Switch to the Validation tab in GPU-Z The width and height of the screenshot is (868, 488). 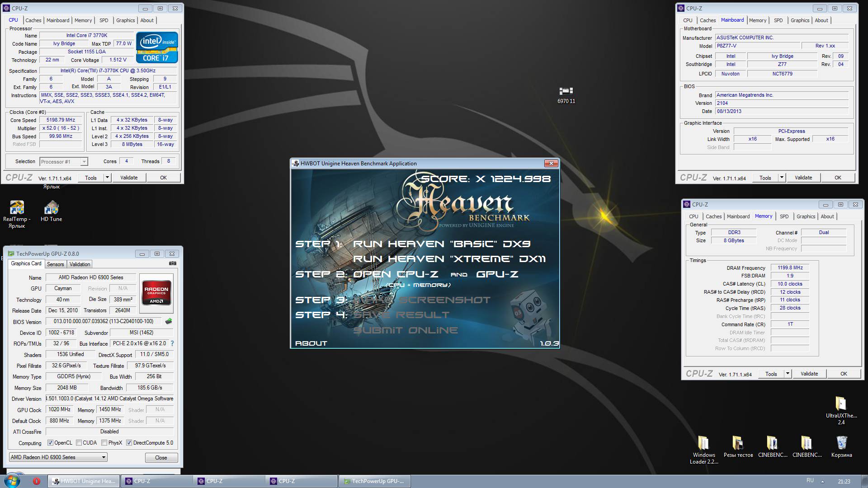pos(80,264)
